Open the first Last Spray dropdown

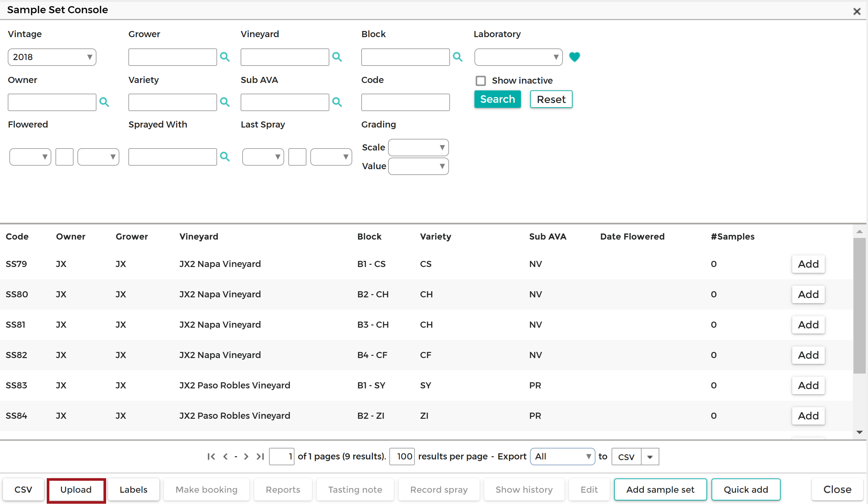pyautogui.click(x=263, y=157)
